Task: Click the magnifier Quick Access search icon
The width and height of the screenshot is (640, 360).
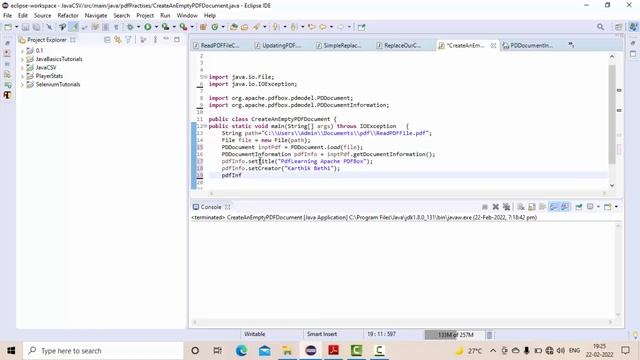Action: coord(600,27)
